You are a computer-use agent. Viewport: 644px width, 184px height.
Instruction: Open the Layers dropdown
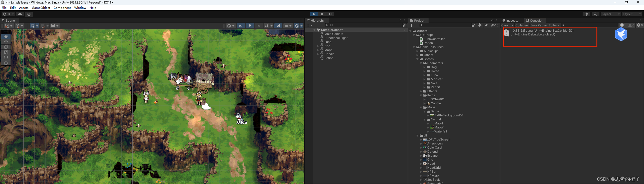[x=611, y=14]
